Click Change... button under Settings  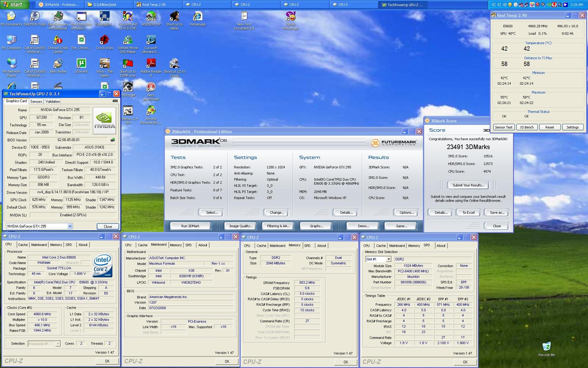pyautogui.click(x=277, y=213)
